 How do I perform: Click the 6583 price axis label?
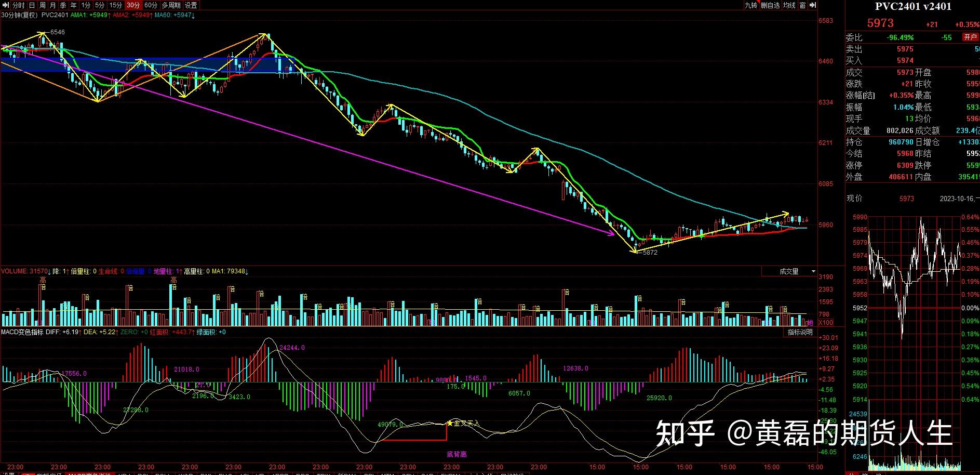[826, 21]
